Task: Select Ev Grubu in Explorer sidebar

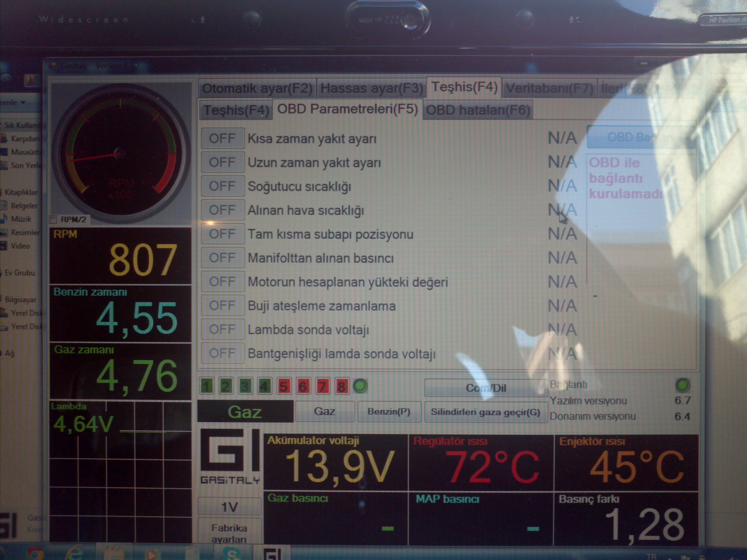Action: (19, 273)
